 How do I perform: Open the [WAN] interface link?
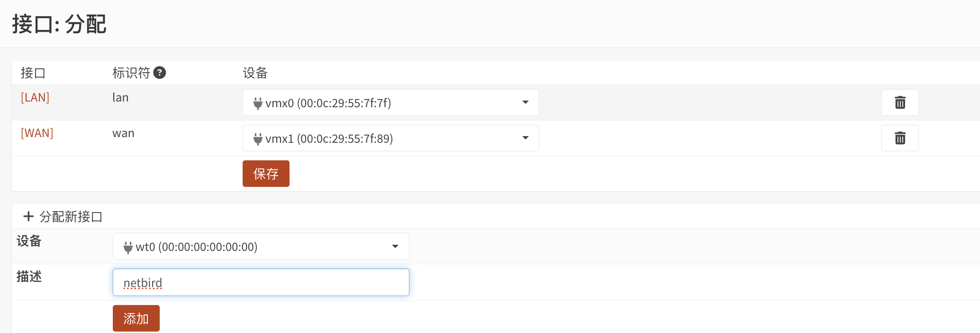click(x=37, y=133)
